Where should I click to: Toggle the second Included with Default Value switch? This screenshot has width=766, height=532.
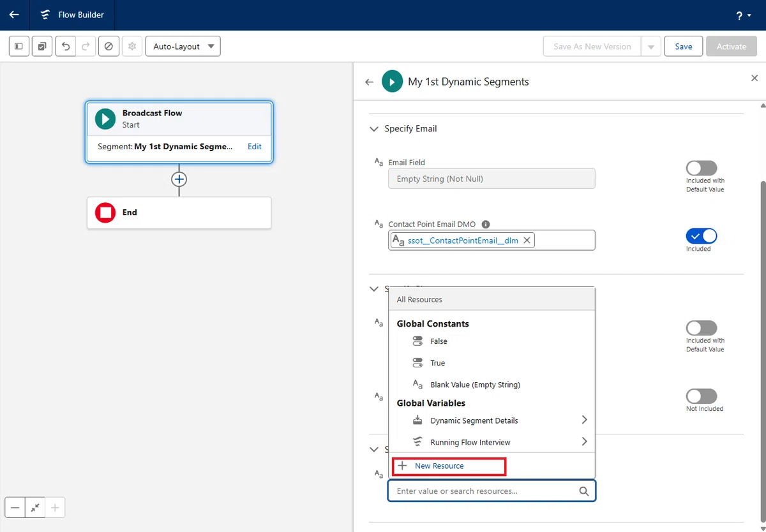(x=702, y=328)
